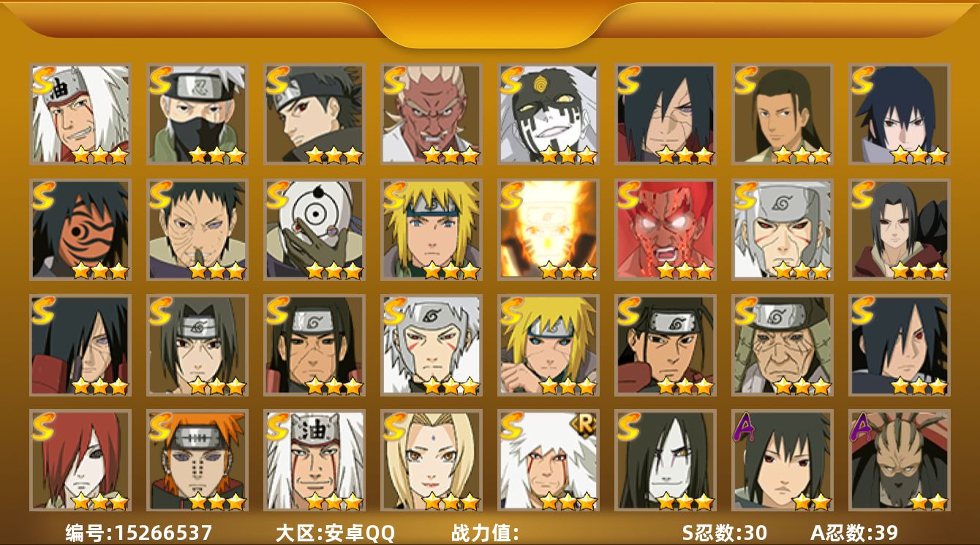Open the white Rinnegan-masked Obito card

[x=314, y=230]
